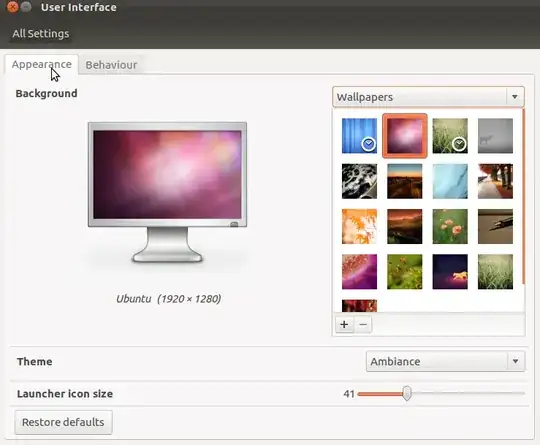Choose the light blue ice wallpaper
The image size is (540, 445).
coord(450,181)
